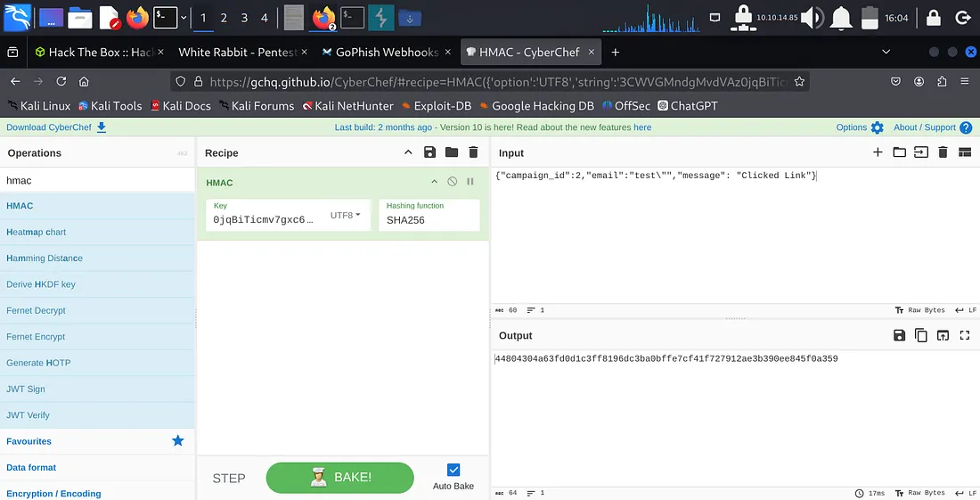Select JWT Sign operation
Image resolution: width=980 pixels, height=500 pixels.
coord(97,389)
